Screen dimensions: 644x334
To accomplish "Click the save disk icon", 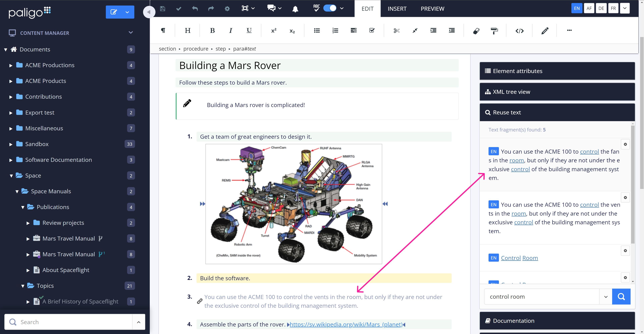I will point(163,9).
